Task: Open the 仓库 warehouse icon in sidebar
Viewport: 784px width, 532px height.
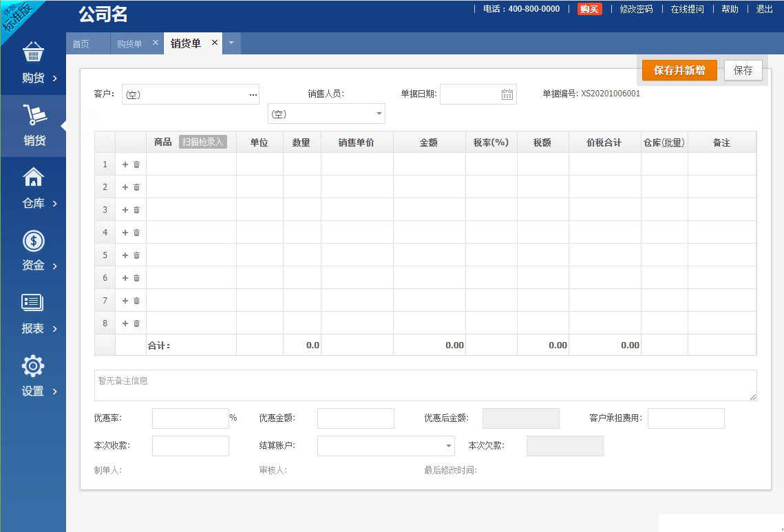Action: (33, 178)
